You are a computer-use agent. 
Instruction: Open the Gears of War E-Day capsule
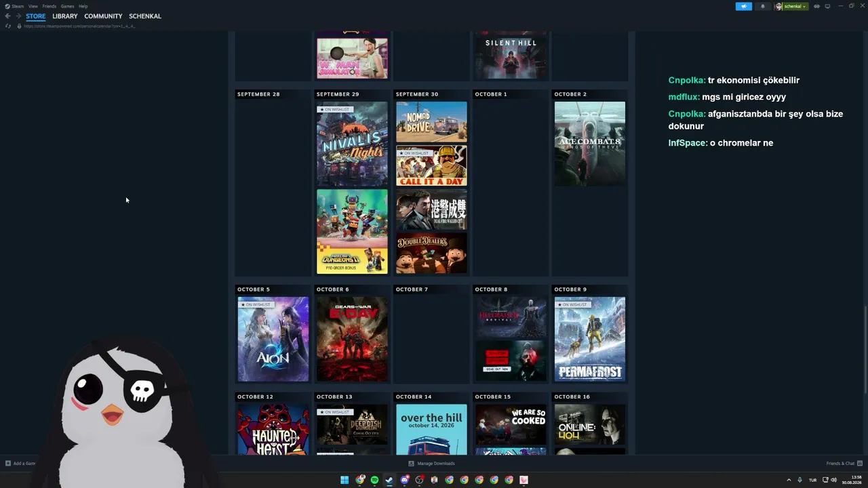(x=352, y=339)
